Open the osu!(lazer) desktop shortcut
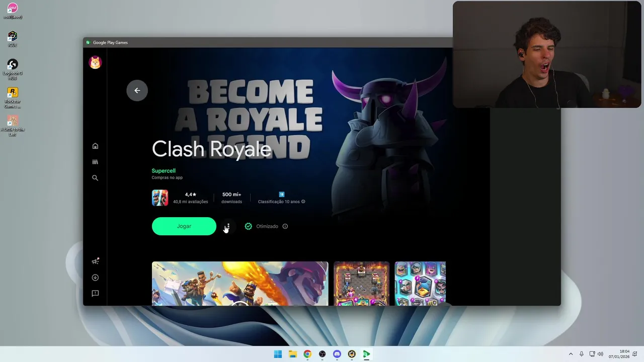 pyautogui.click(x=13, y=11)
